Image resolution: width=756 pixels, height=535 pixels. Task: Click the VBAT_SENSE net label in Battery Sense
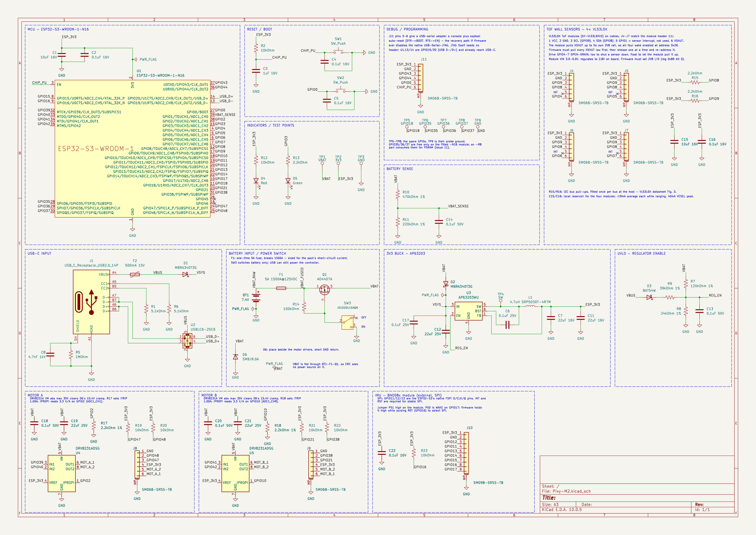pos(458,206)
